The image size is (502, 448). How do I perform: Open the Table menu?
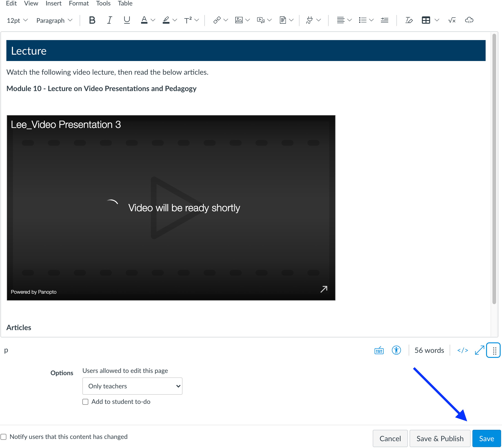125,3
